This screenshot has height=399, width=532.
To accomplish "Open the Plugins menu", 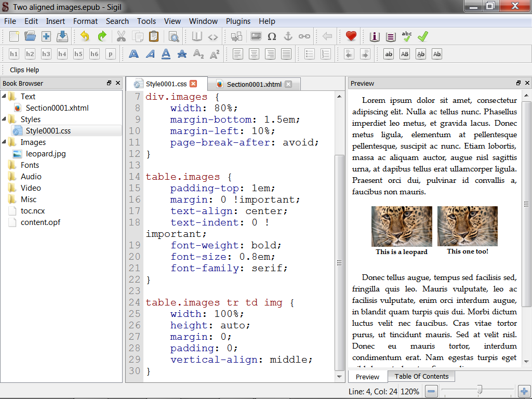I will click(238, 21).
